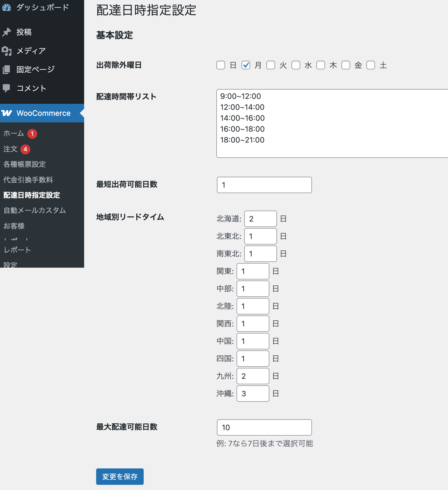This screenshot has width=448, height=490.
Task: Check the 金 weekday checkbox
Action: click(346, 65)
